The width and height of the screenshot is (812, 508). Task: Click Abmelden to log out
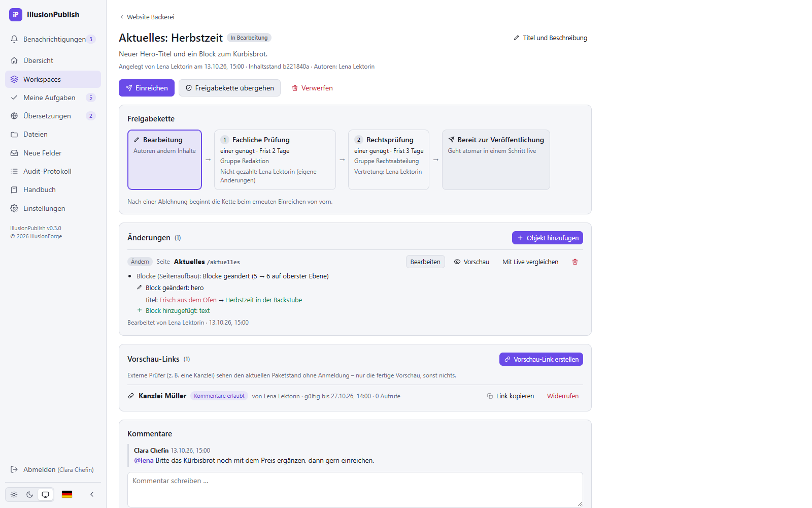(53, 469)
